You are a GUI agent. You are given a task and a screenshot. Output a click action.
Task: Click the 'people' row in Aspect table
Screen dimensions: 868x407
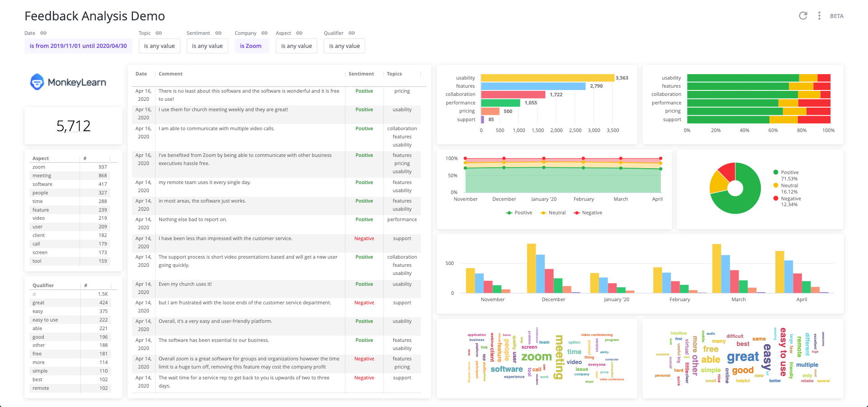(70, 193)
